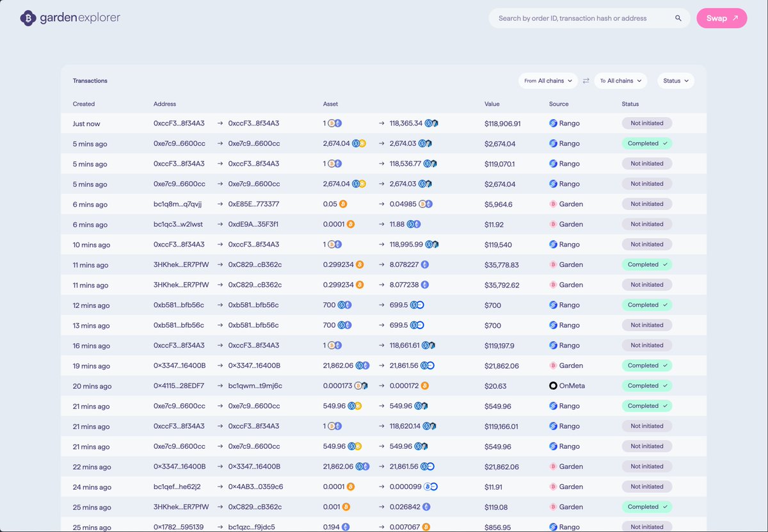
Task: Click the Completed badge in the $35,778.83 row
Action: [x=646, y=264]
